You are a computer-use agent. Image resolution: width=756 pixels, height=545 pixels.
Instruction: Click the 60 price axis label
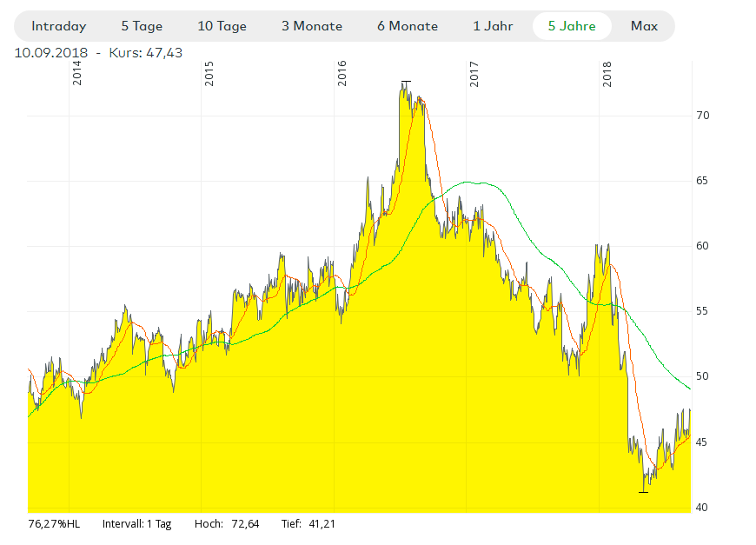702,246
